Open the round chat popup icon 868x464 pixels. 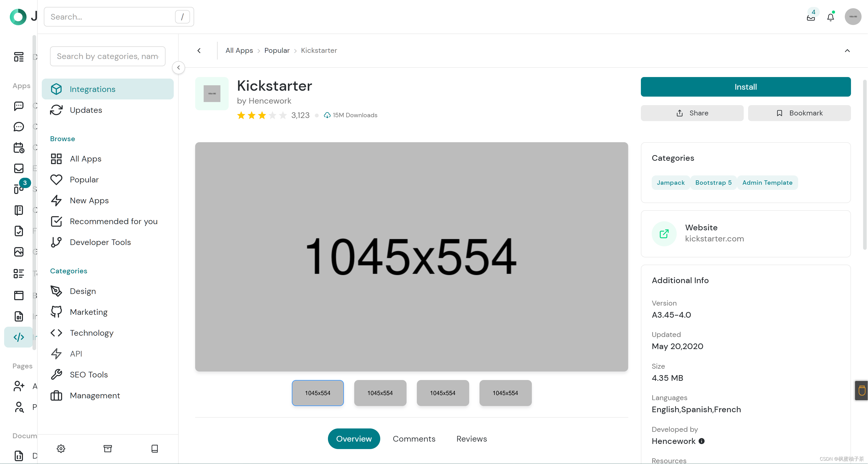click(19, 127)
